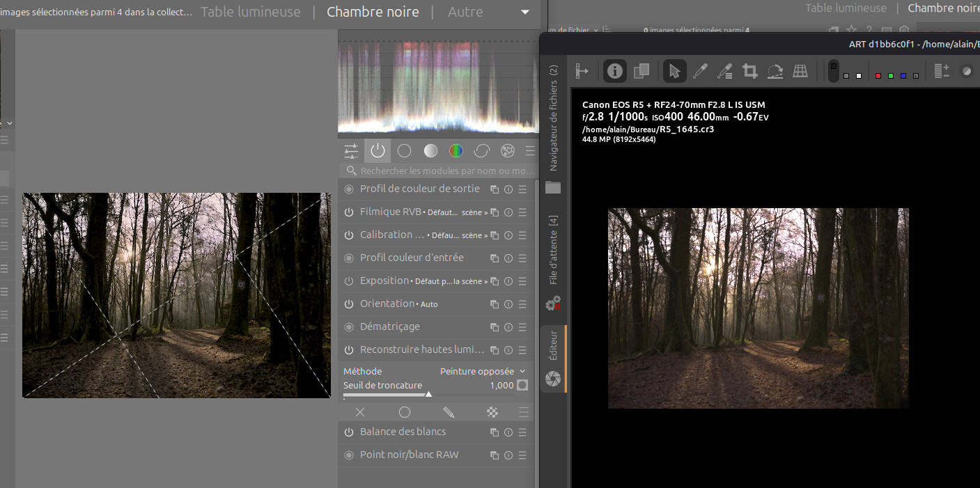Select the perspective correction grid tool
This screenshot has width=980, height=488.
point(800,71)
